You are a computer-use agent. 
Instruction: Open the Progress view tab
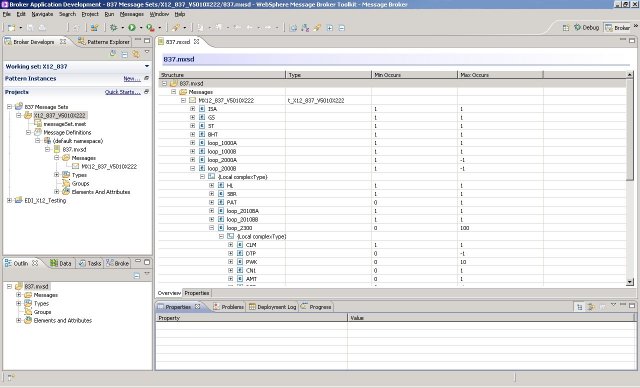(316, 307)
